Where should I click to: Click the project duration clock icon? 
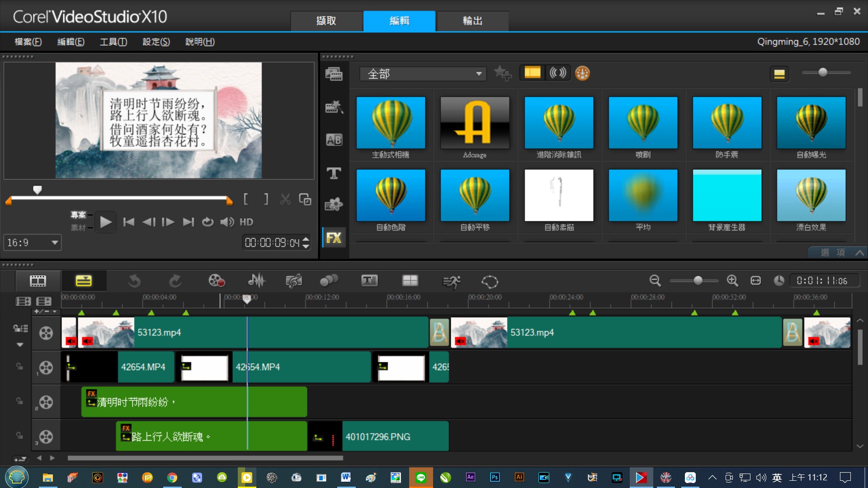pos(779,281)
